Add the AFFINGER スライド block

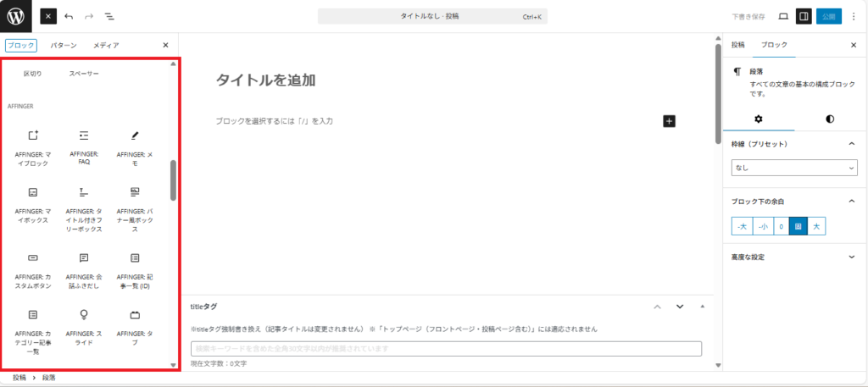[x=84, y=315]
